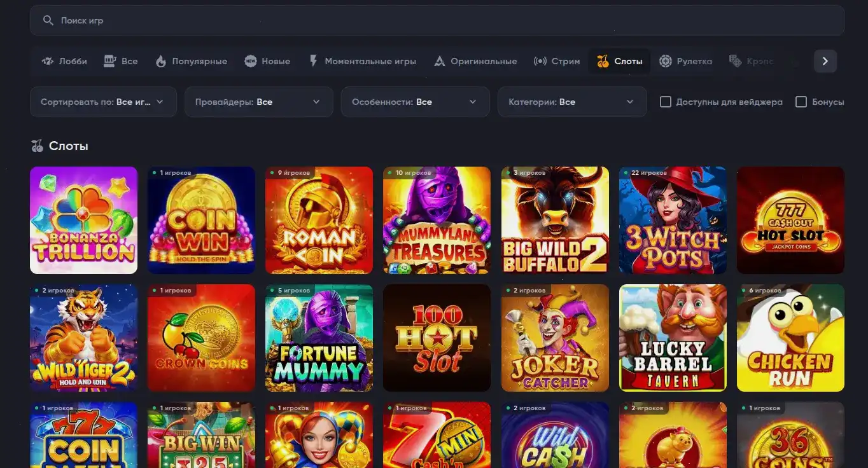This screenshot has height=468, width=868.
Task: Open the Категории filter control
Action: (571, 101)
